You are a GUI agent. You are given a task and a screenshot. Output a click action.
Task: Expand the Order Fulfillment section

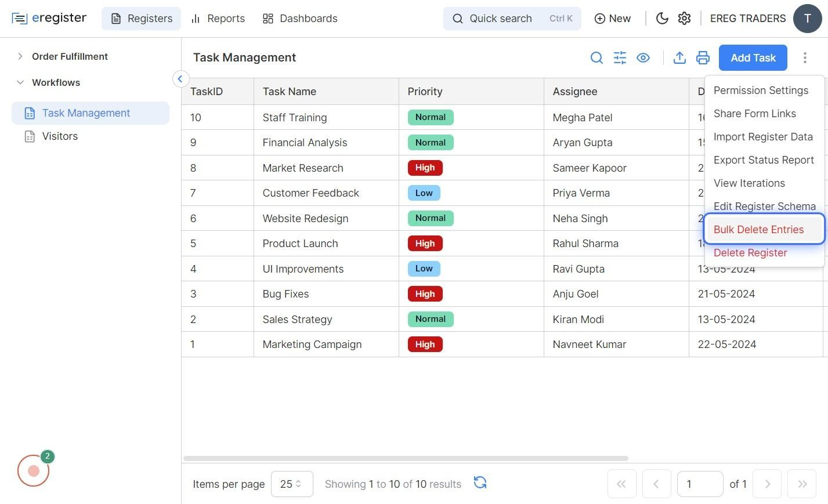[x=20, y=56]
